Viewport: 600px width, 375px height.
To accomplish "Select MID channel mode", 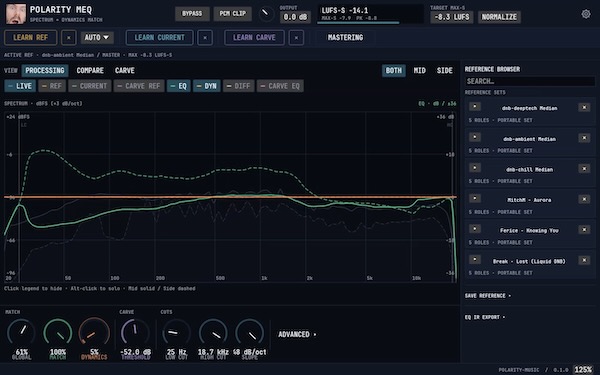I will 419,70.
